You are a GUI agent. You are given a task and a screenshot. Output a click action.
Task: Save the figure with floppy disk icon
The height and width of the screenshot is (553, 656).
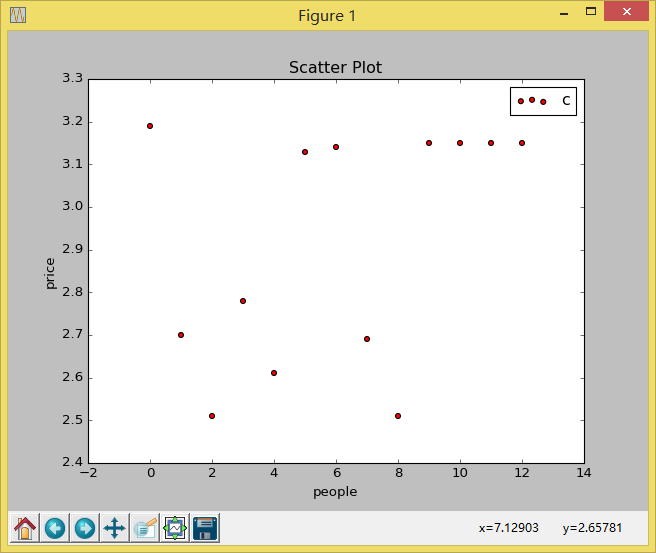point(205,528)
